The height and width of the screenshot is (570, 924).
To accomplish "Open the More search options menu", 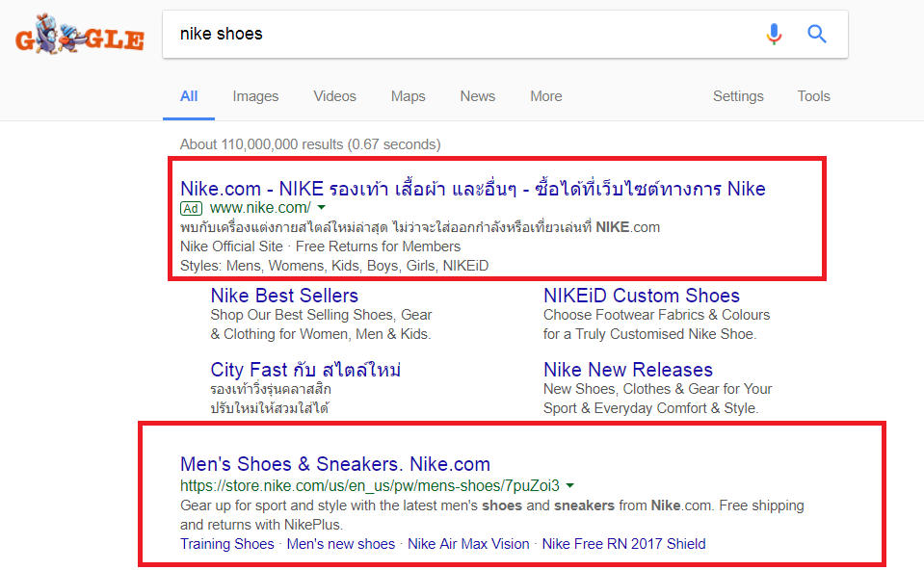I will pos(545,96).
